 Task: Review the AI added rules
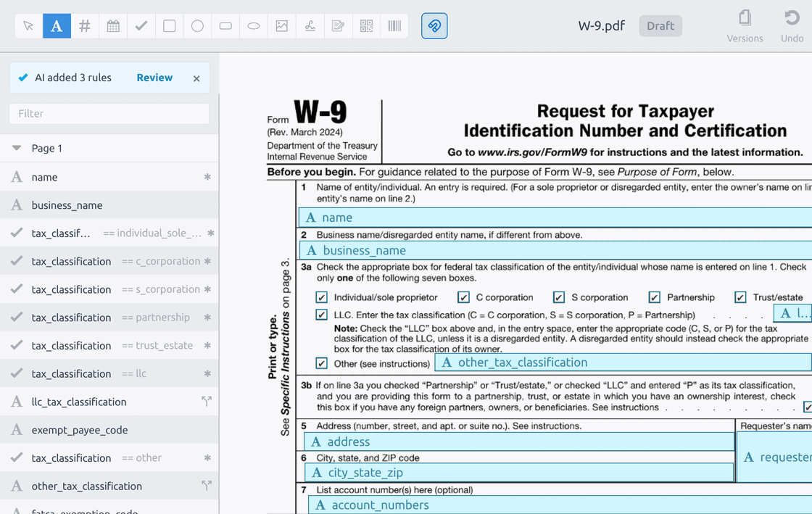(154, 78)
